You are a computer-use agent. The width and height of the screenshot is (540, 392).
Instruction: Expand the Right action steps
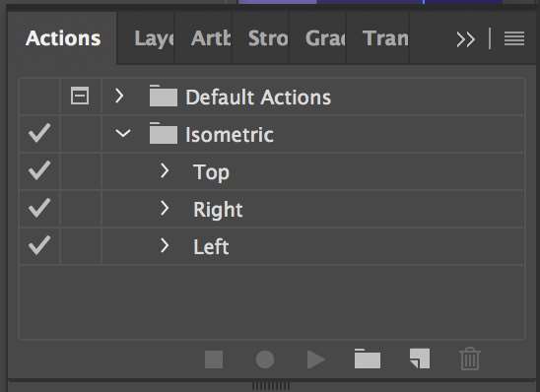click(x=165, y=208)
